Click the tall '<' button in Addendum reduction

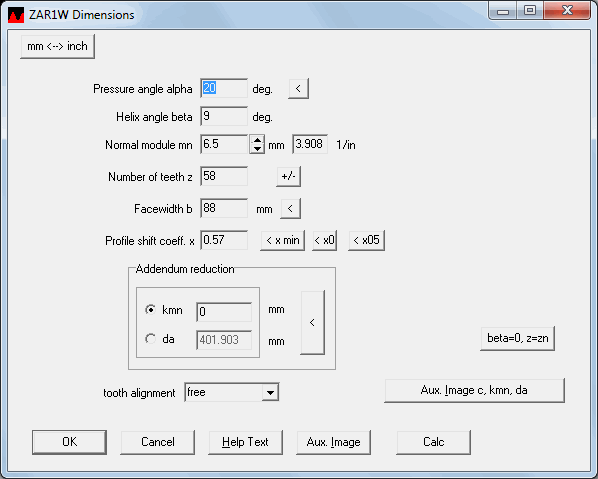(x=312, y=323)
